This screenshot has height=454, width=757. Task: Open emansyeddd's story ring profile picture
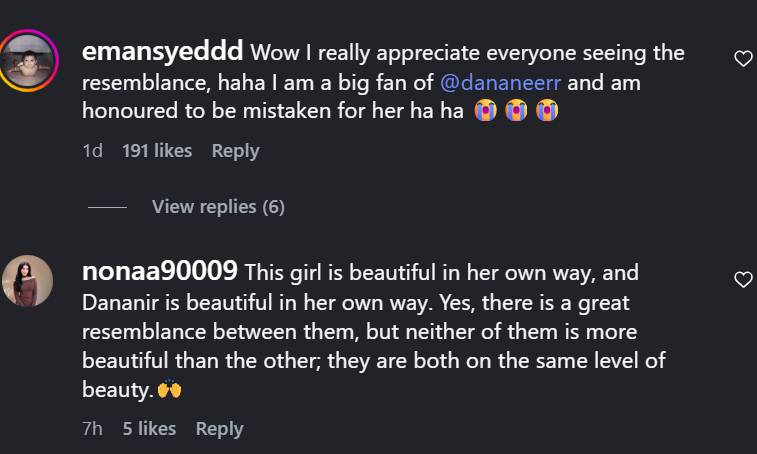tap(29, 60)
